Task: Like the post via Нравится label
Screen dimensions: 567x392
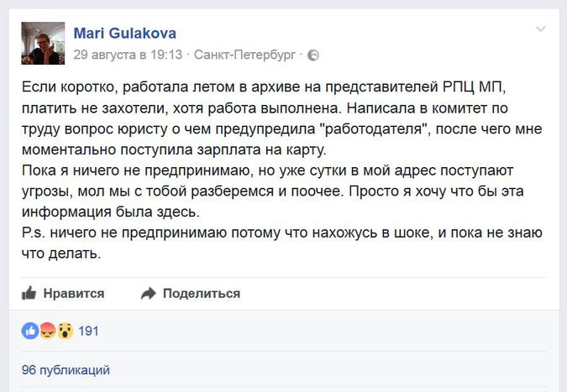Action: [x=74, y=293]
